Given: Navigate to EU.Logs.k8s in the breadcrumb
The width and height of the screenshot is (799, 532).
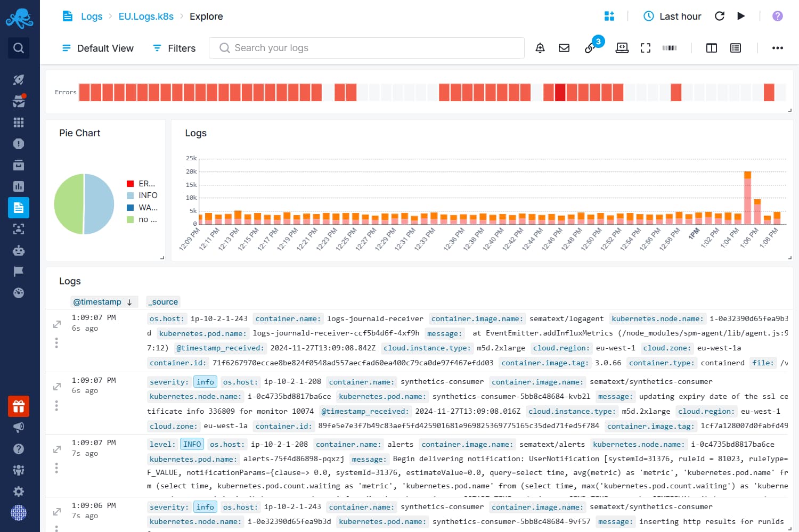Looking at the screenshot, I should (146, 16).
